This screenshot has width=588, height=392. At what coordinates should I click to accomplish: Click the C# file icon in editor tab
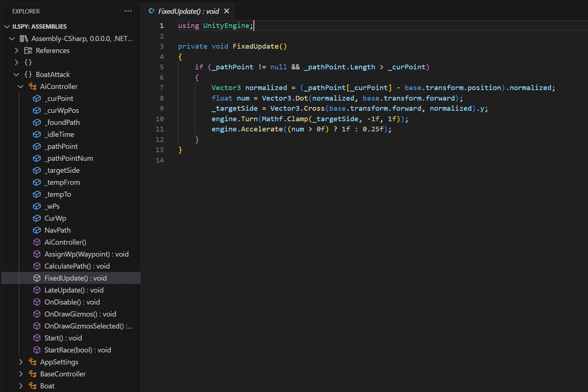152,11
